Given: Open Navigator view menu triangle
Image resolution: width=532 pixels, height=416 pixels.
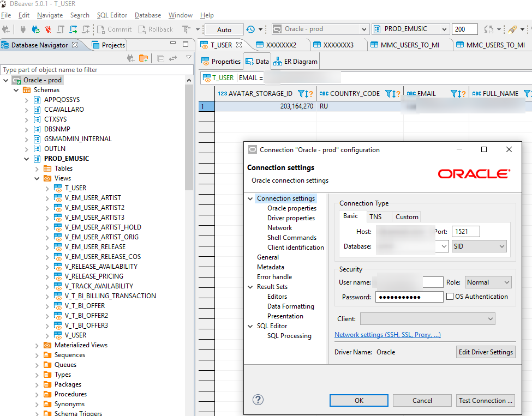Looking at the screenshot, I should (189, 57).
